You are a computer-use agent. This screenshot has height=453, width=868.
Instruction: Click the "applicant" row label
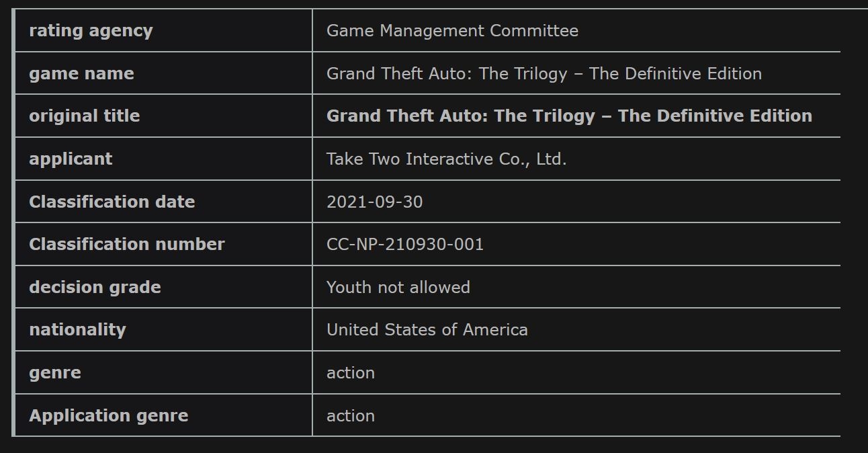tap(71, 159)
